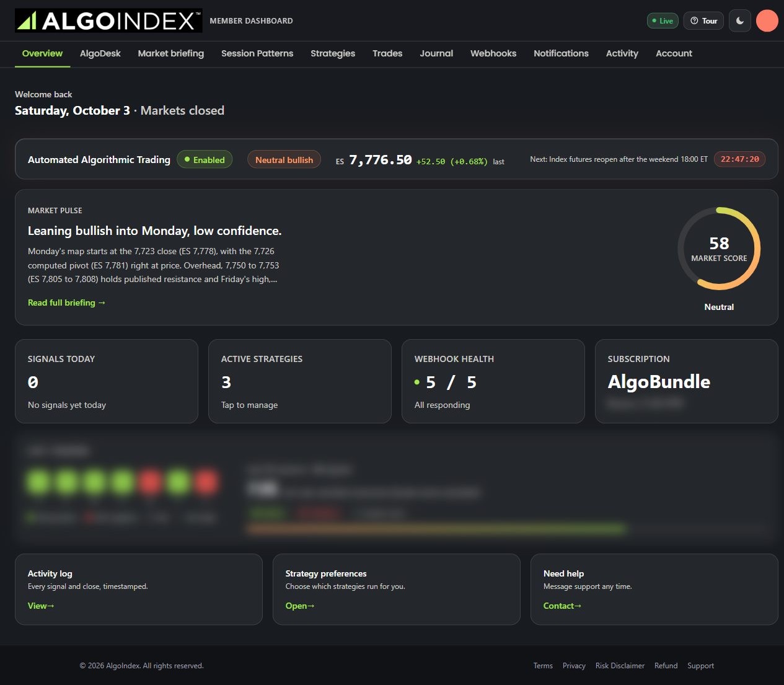Open the Market briefing tab
This screenshot has height=685, width=784.
pyautogui.click(x=171, y=53)
